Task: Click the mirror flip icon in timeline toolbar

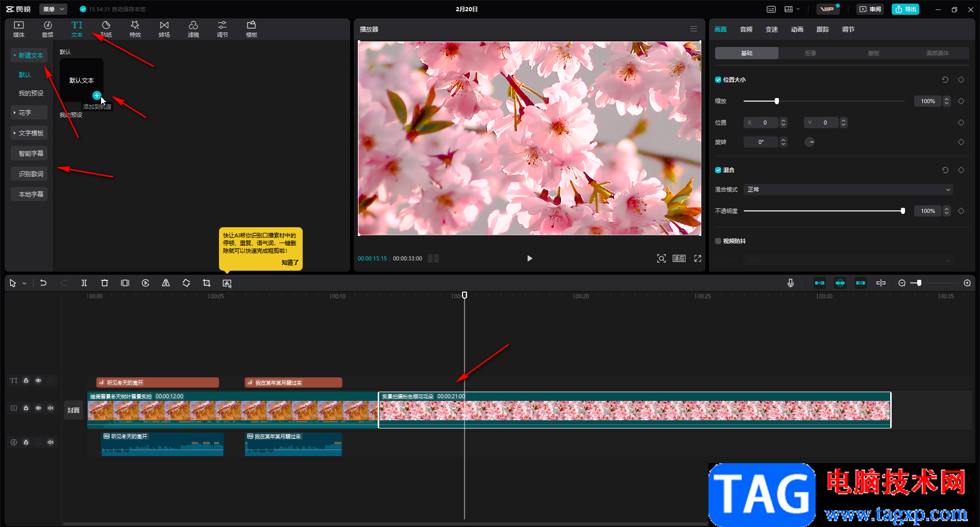Action: tap(166, 283)
